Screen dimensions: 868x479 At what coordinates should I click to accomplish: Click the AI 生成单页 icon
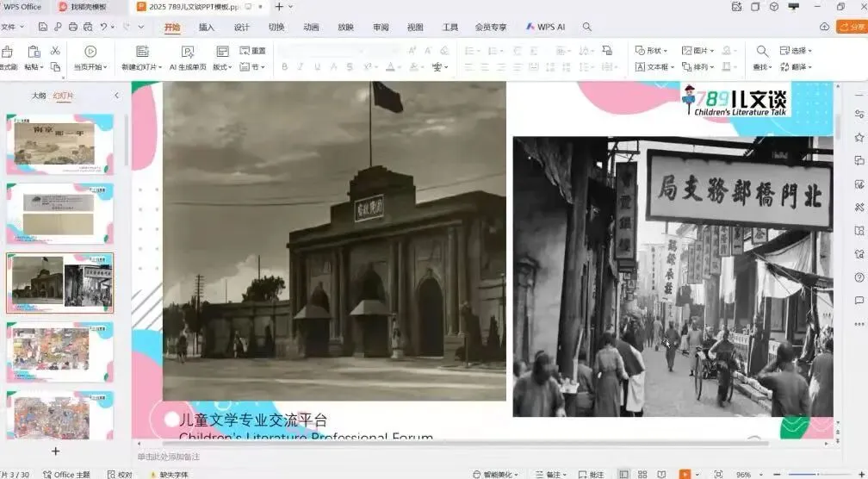tap(187, 53)
